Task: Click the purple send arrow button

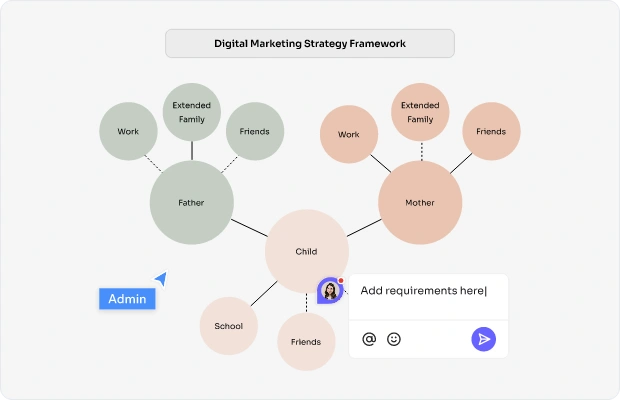Action: [x=483, y=339]
